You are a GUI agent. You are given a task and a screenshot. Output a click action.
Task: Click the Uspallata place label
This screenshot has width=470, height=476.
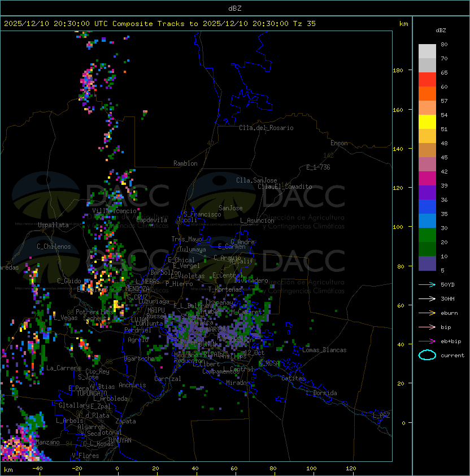[53, 225]
